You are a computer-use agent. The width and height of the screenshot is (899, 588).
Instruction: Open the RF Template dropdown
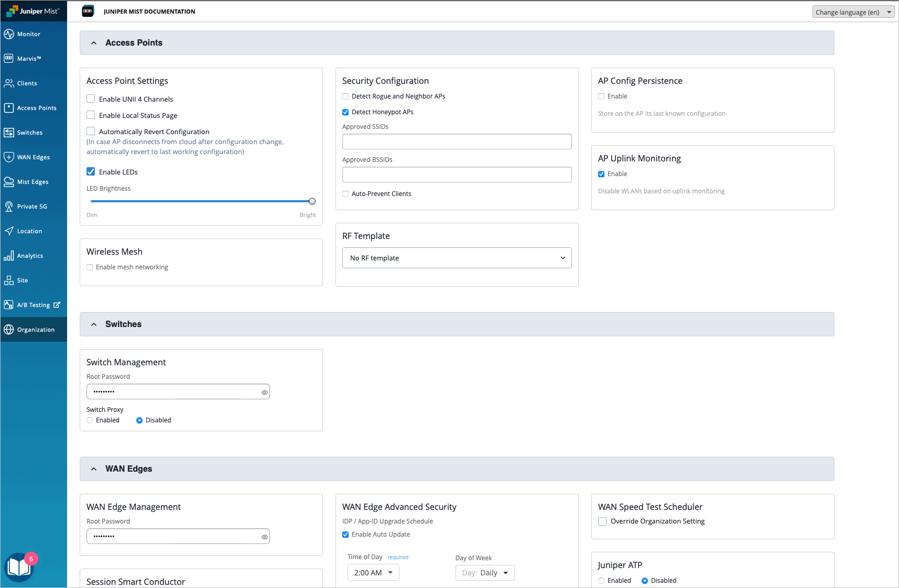point(457,258)
